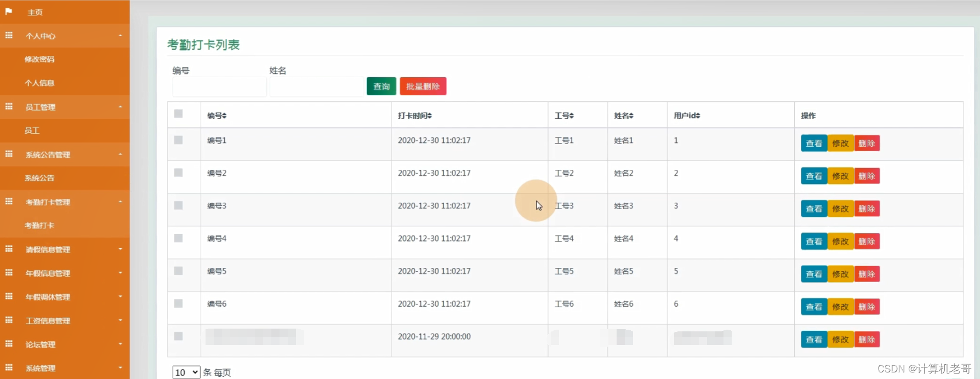Viewport: 980px width, 379px height.
Task: Click 查看 button for 编号4 row
Action: 814,242
